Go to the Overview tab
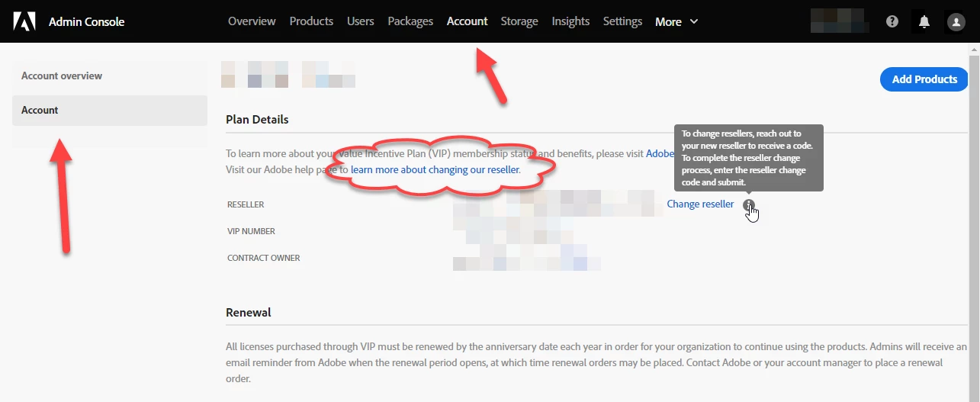The height and width of the screenshot is (402, 980). coord(252,21)
